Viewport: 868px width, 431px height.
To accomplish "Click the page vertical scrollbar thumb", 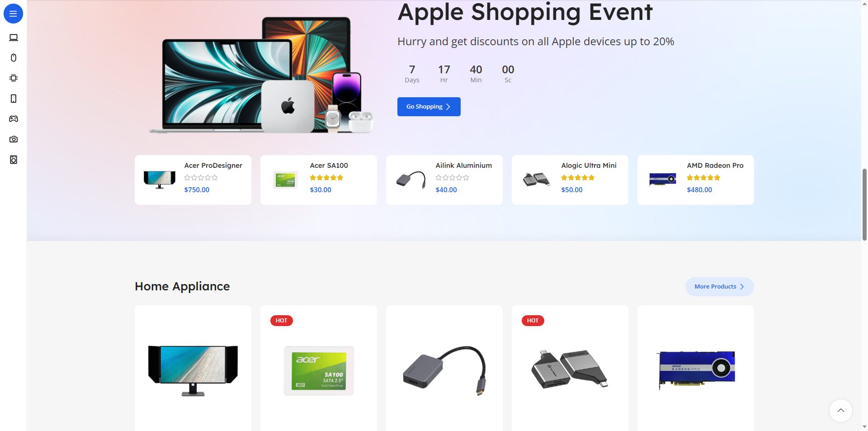I will pyautogui.click(x=864, y=204).
